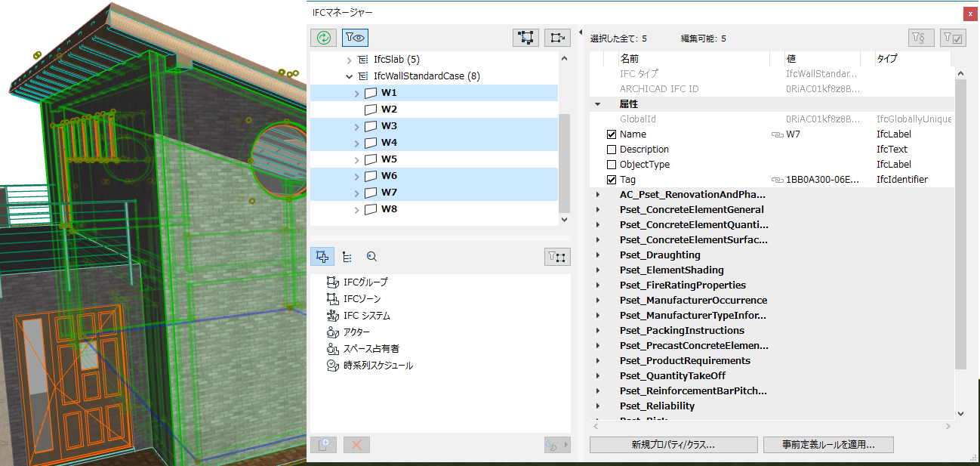Click the filter checkmark icon at top right
Image resolution: width=980 pixels, height=466 pixels.
tap(952, 37)
